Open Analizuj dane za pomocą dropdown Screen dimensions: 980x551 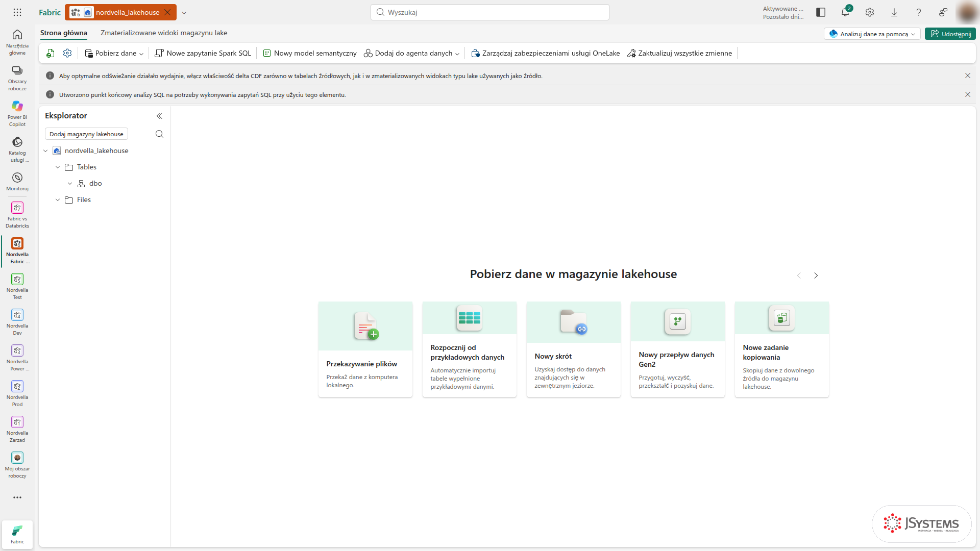[872, 34]
